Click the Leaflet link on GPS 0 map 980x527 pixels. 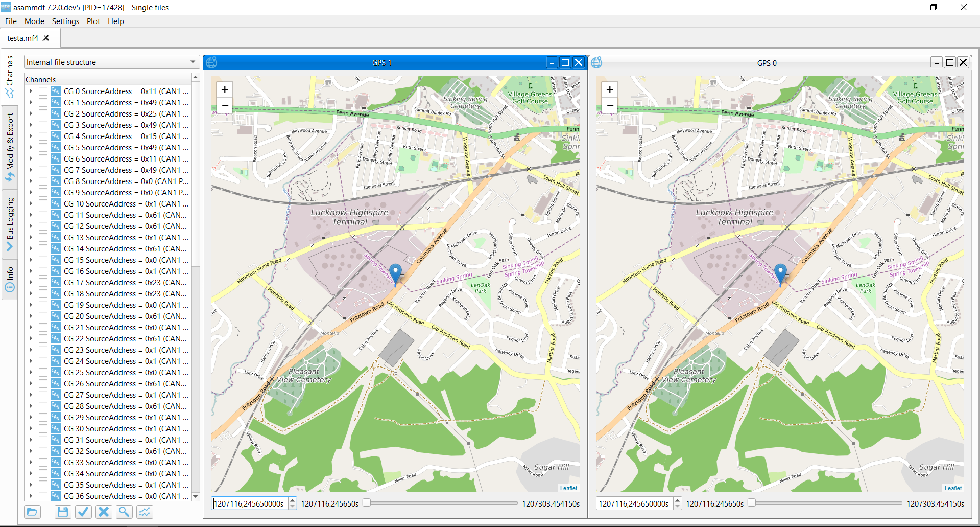point(953,488)
